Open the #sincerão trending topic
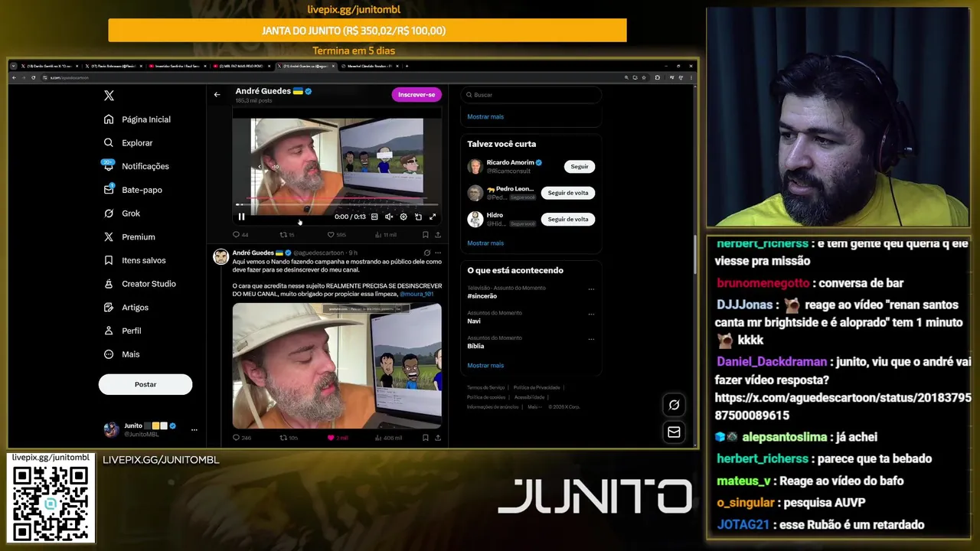980x551 pixels. click(x=482, y=295)
